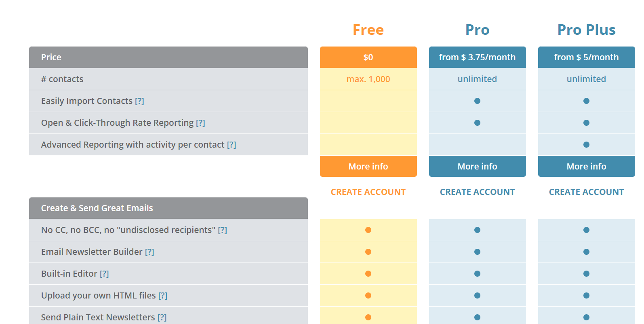Create a Pro account
644x324 pixels.
478,192
